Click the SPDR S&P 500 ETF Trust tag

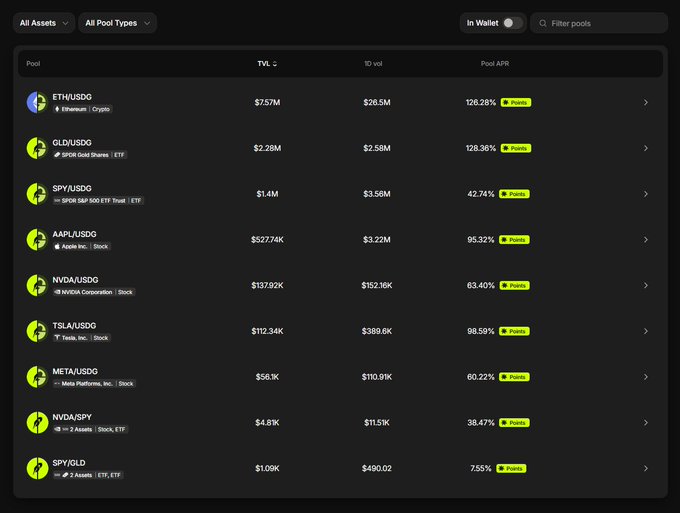pyautogui.click(x=98, y=201)
